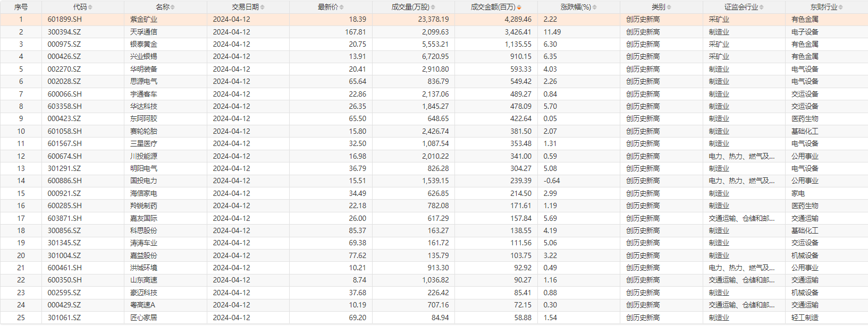This screenshot has height=326, width=868.
Task: Select row number 13 cell
Action: [x=21, y=168]
